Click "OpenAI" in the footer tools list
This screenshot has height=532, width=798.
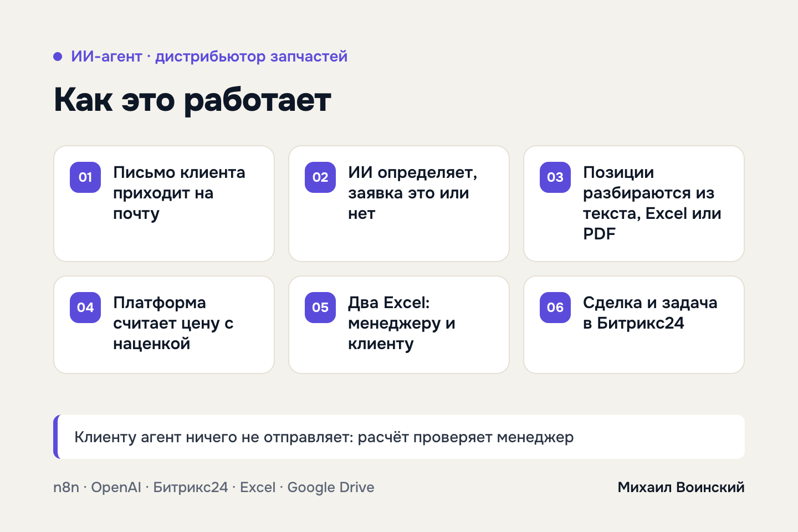click(116, 488)
